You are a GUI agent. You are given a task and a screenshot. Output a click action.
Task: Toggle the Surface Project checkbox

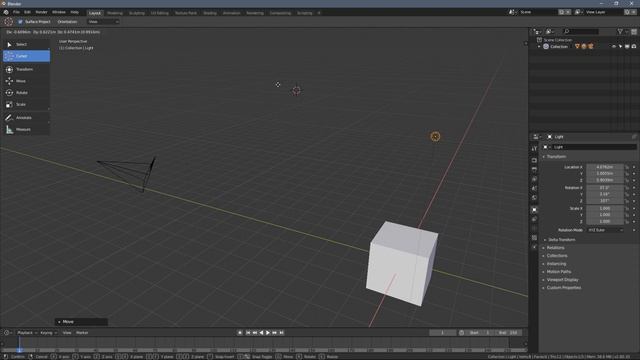click(x=20, y=22)
